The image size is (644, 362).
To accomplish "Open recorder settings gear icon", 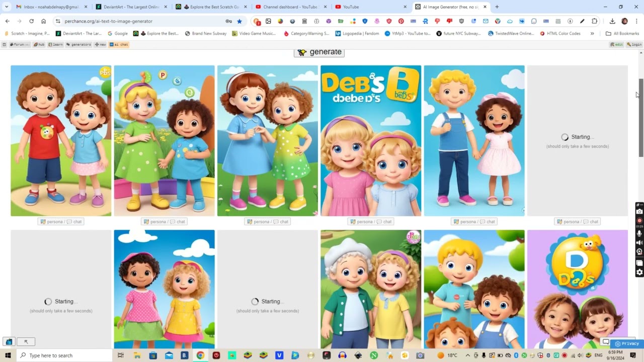I will point(639,273).
